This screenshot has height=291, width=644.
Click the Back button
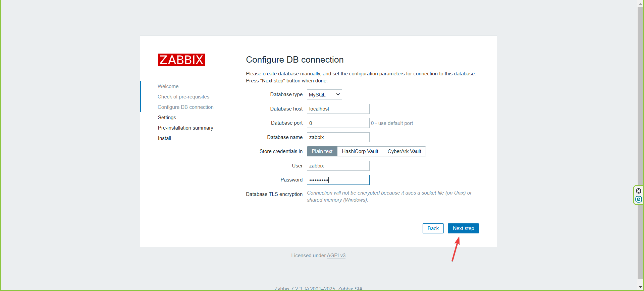click(433, 228)
